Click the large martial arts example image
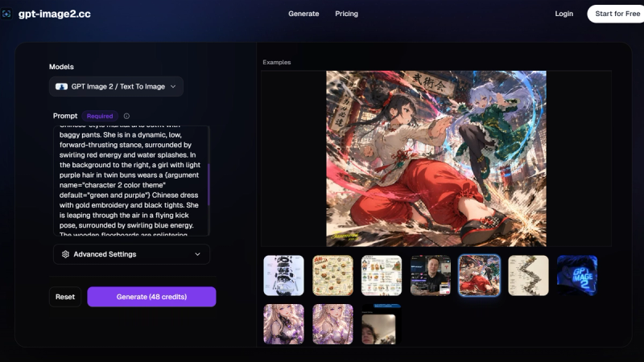The image size is (644, 362). click(x=436, y=158)
